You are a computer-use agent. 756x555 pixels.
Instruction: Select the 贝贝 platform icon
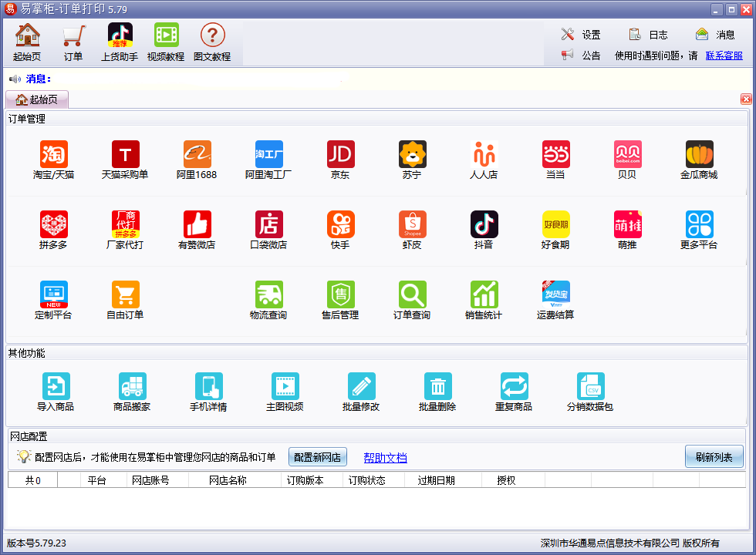pyautogui.click(x=628, y=160)
